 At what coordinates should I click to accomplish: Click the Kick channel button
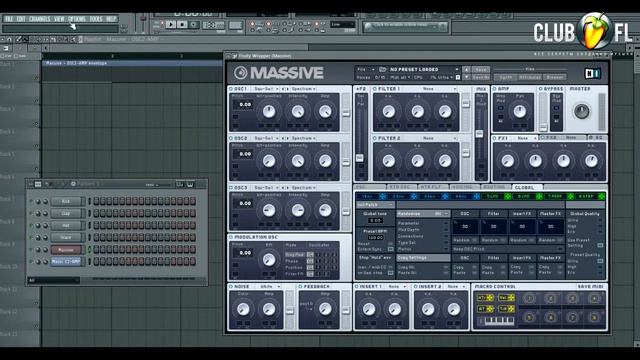pos(66,202)
